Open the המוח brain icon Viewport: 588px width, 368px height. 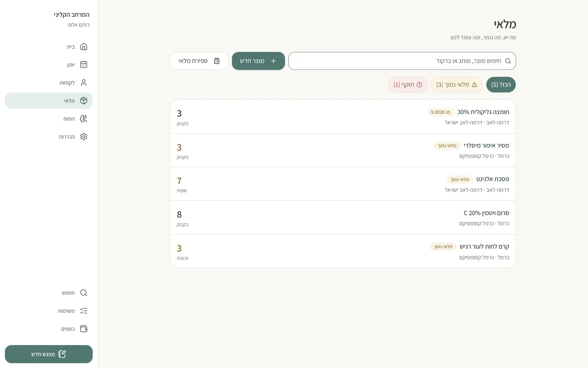[84, 118]
